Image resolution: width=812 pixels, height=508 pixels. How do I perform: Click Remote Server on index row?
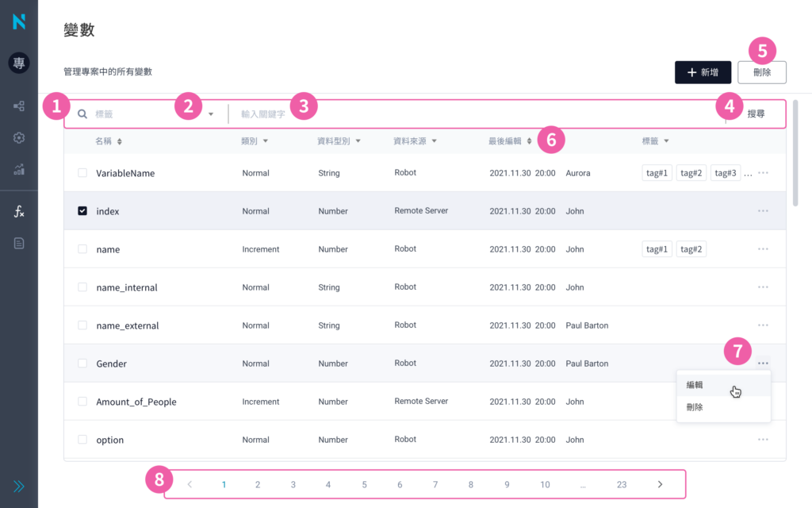[421, 210]
